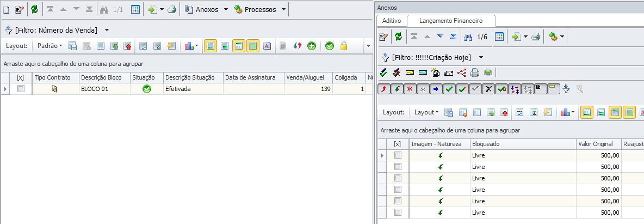Tick the third Livre row checkbox
The image size is (644, 224).
click(x=398, y=178)
